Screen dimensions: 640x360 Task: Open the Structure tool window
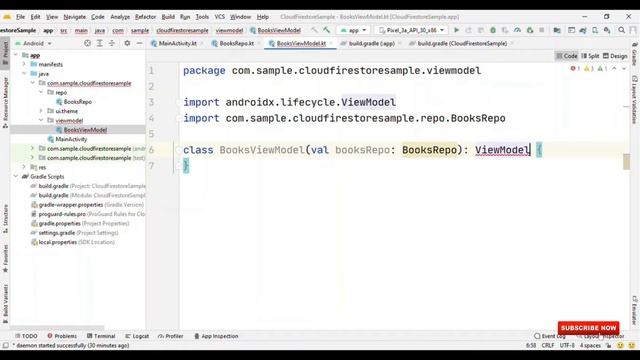(x=5, y=219)
